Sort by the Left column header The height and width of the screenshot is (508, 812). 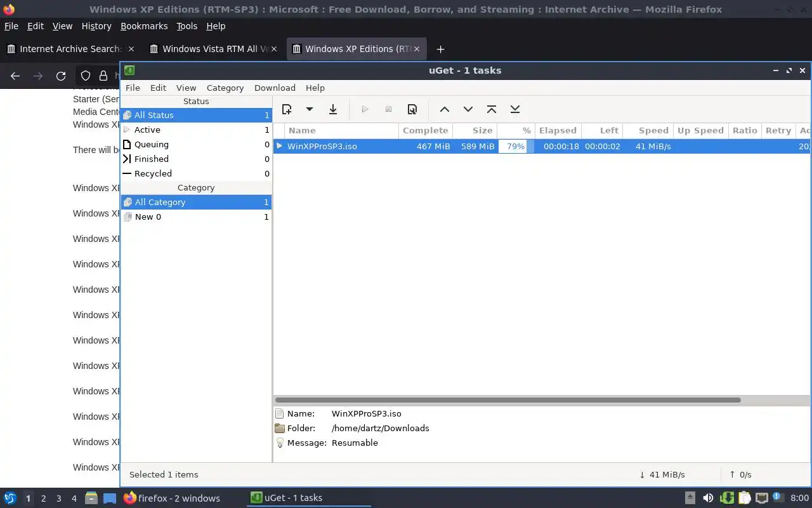coord(601,130)
